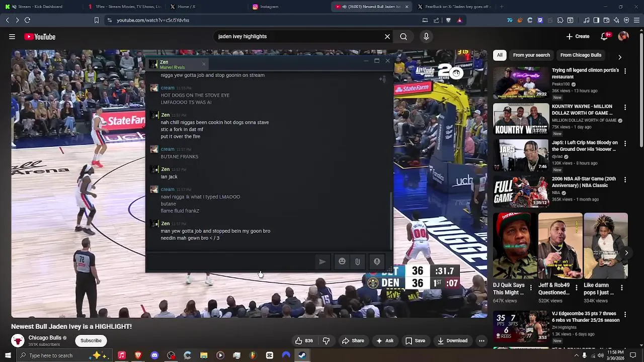The image size is (644, 362).
Task: Open Brave Wallet icon
Action: [606, 20]
